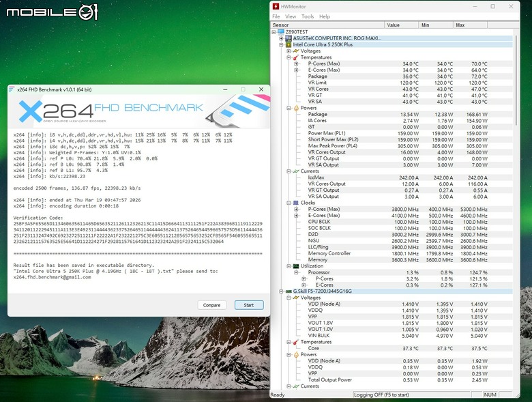The height and width of the screenshot is (402, 532).
Task: Click the CPU Voltages lightning icon
Action: 296,51
